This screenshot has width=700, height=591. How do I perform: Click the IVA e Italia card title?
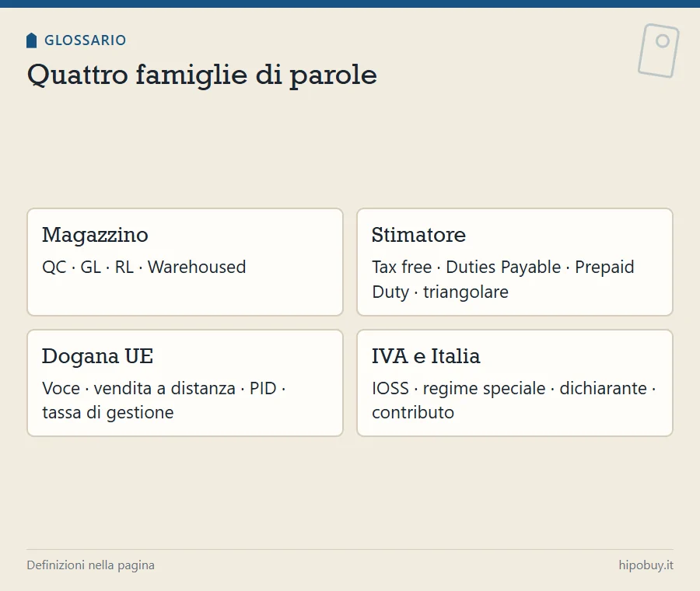pos(426,356)
